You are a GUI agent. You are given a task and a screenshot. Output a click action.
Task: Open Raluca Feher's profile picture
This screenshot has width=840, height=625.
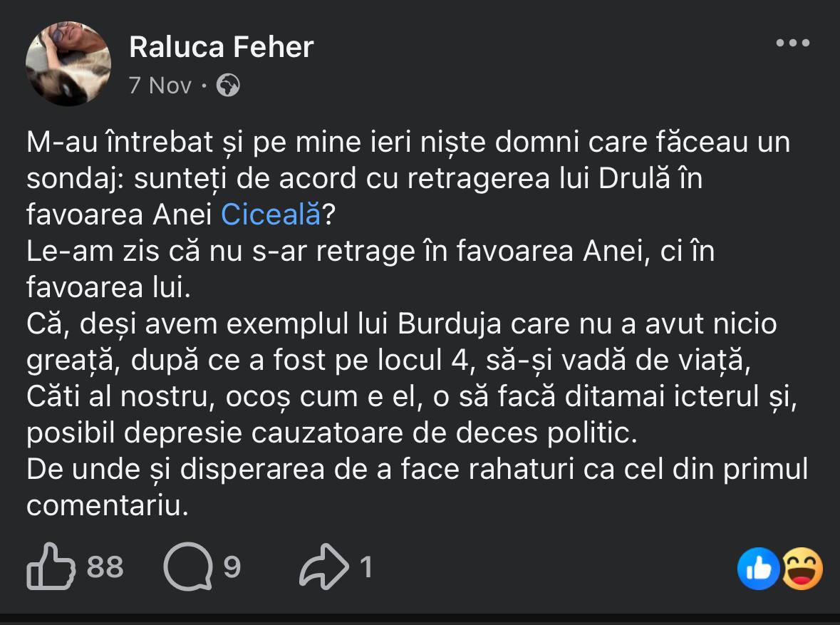[x=68, y=63]
